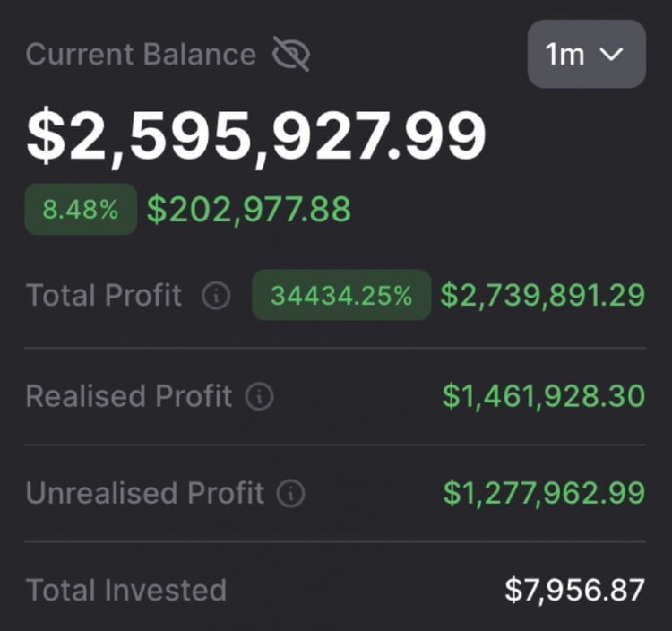Open Realised Profit info icon
The image size is (672, 631).
click(x=259, y=396)
